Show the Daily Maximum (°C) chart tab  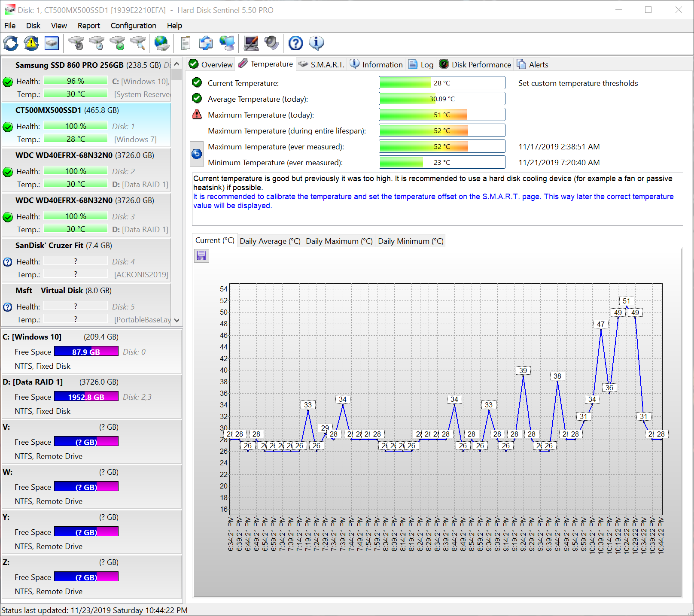coord(339,241)
